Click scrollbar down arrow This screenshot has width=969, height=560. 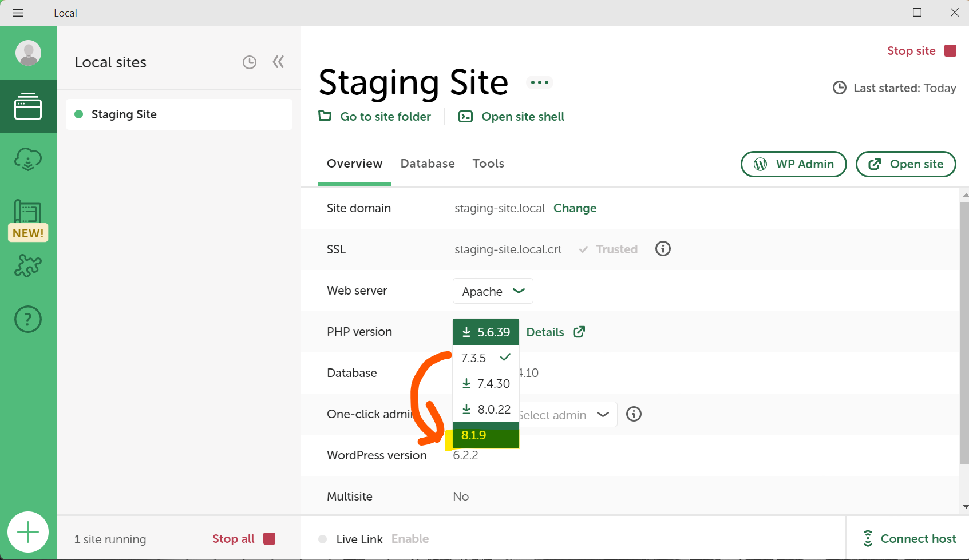pyautogui.click(x=966, y=507)
